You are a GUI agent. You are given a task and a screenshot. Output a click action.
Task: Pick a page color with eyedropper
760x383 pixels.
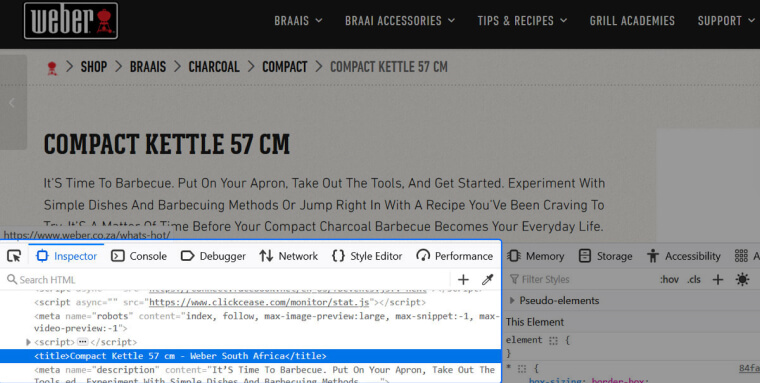[487, 280]
